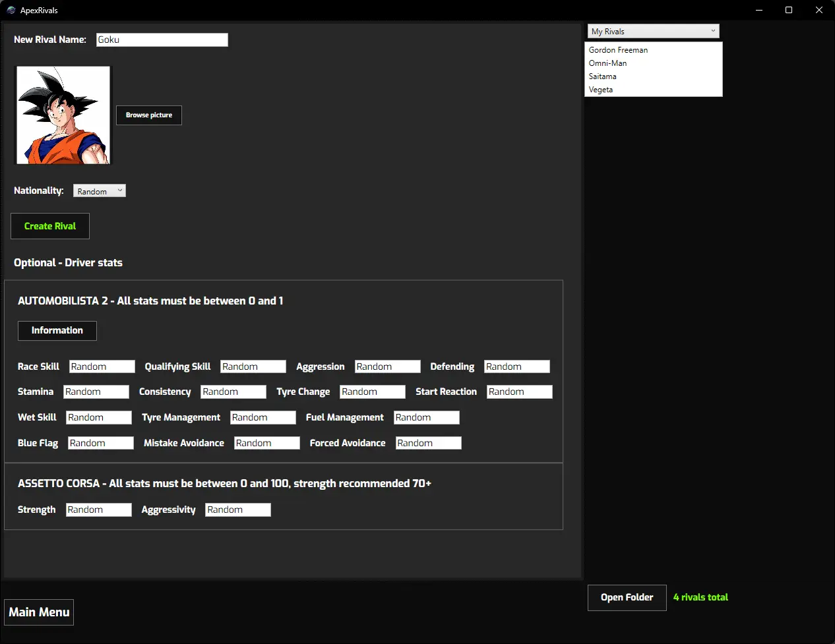Click the Goku rival picture thumbnail
The height and width of the screenshot is (644, 835).
[x=63, y=115]
